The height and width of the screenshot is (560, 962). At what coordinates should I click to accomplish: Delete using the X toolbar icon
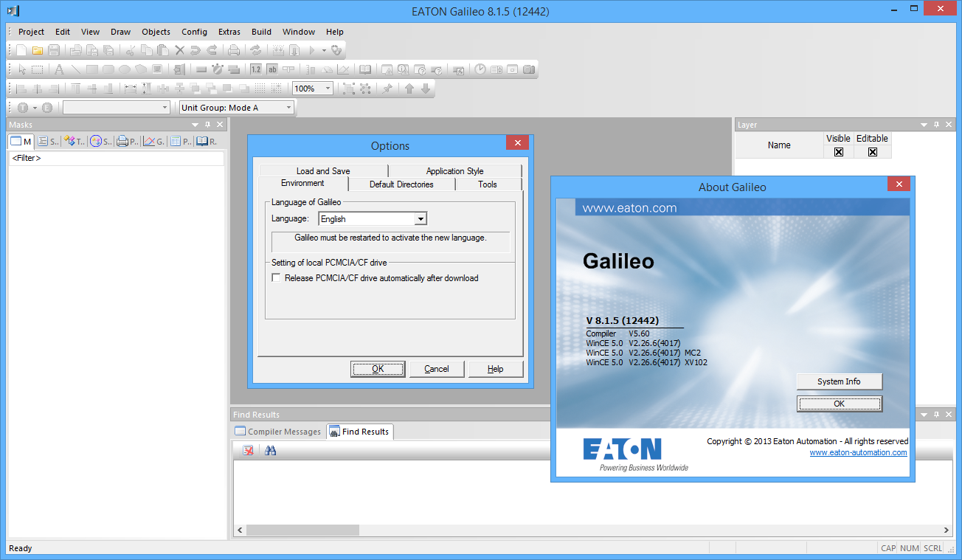[x=179, y=51]
